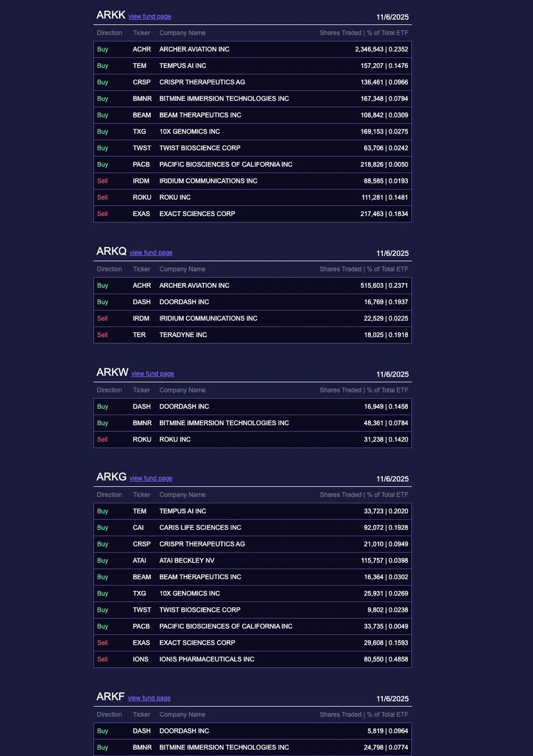Image resolution: width=533 pixels, height=756 pixels.
Task: Click the CARIS LIFE SCIENCES INC company name
Action: [x=200, y=527]
